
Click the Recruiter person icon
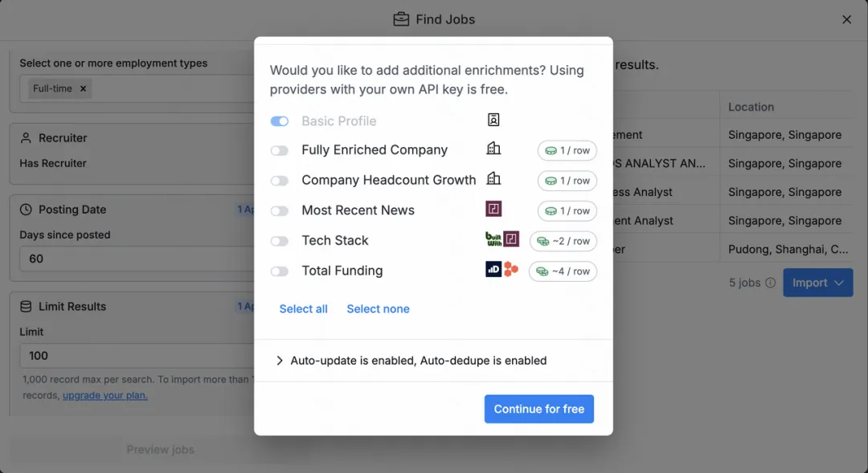click(x=26, y=138)
